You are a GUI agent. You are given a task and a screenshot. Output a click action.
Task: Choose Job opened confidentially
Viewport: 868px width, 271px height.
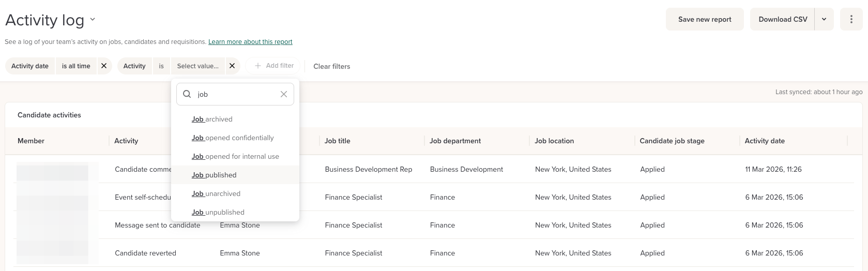(x=233, y=138)
